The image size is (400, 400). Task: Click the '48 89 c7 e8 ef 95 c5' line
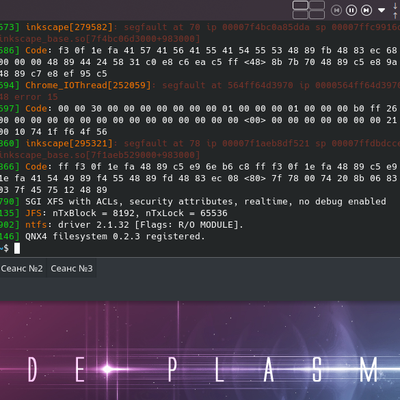[54, 74]
